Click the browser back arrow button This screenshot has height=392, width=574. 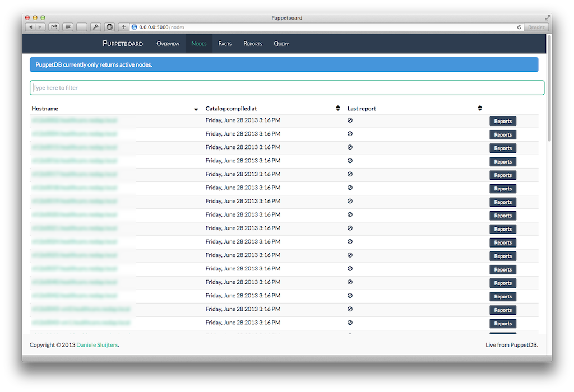(30, 27)
